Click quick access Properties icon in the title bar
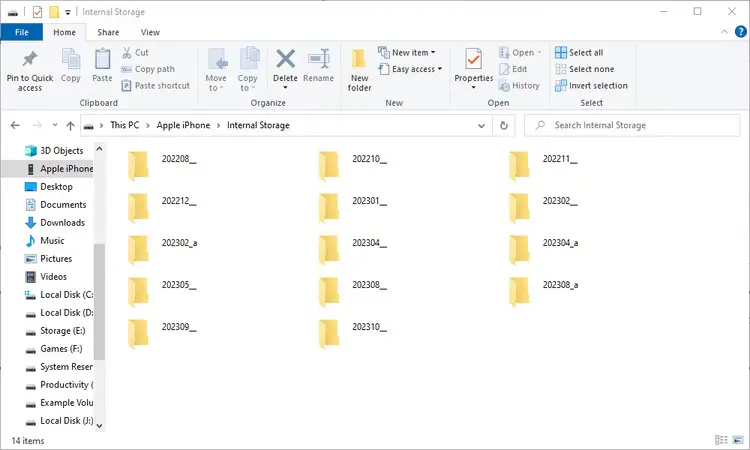 37,11
